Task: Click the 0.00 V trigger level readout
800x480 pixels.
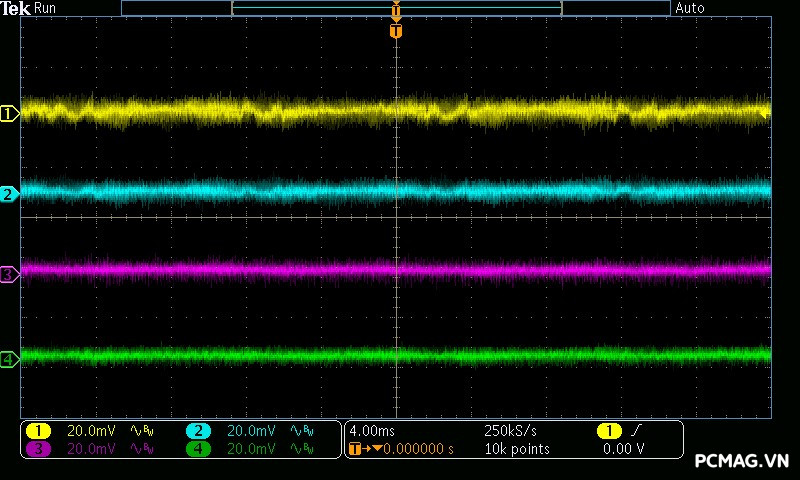Action: click(x=624, y=449)
